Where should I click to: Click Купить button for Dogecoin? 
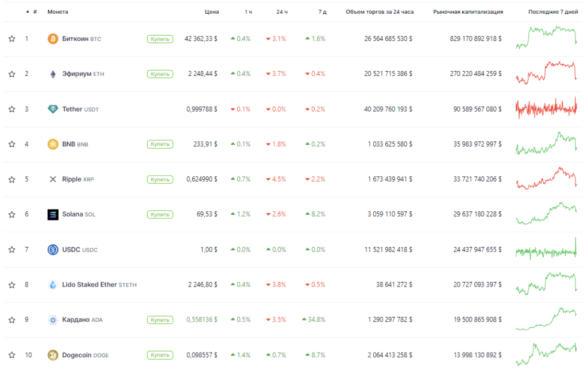click(x=160, y=355)
